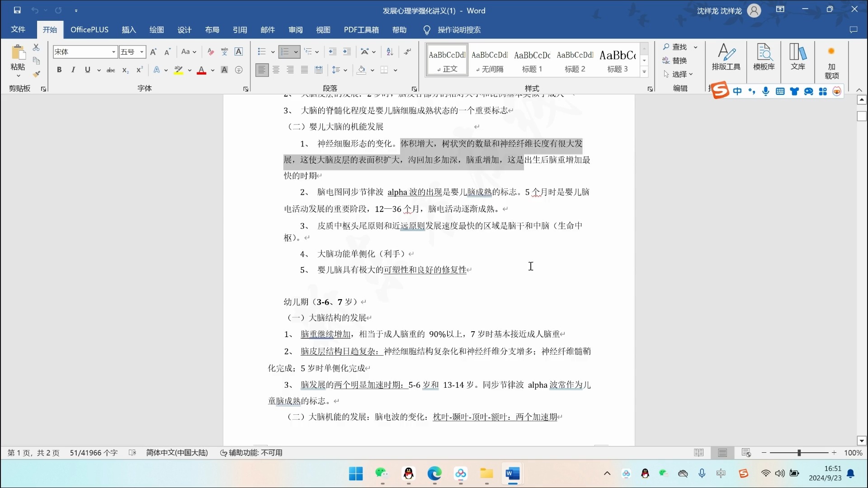Clear all formatting with the eraser icon
This screenshot has height=488, width=868.
[210, 52]
